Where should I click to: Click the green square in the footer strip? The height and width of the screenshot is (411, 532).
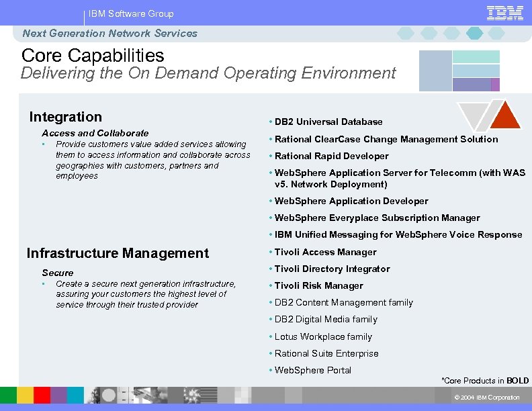tap(8, 395)
